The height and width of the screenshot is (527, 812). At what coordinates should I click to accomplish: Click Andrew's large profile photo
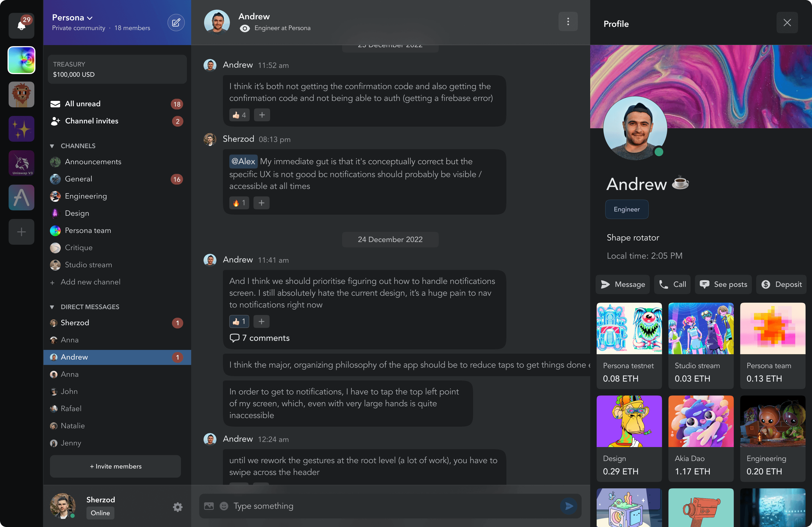[635, 128]
